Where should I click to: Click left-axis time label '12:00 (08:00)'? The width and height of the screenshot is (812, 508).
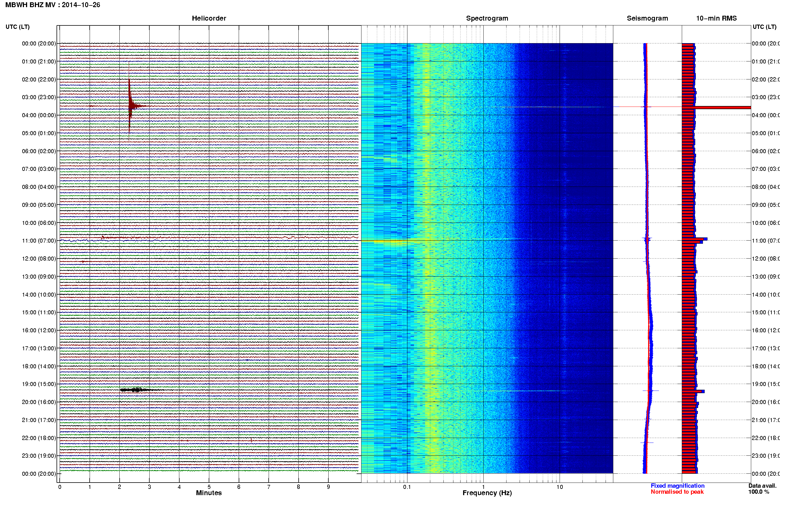tap(39, 259)
